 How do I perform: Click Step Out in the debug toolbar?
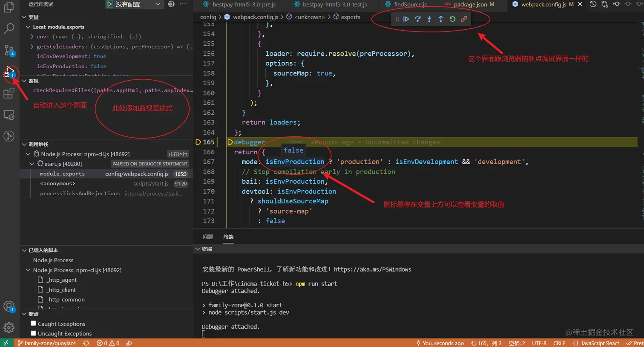pyautogui.click(x=440, y=19)
